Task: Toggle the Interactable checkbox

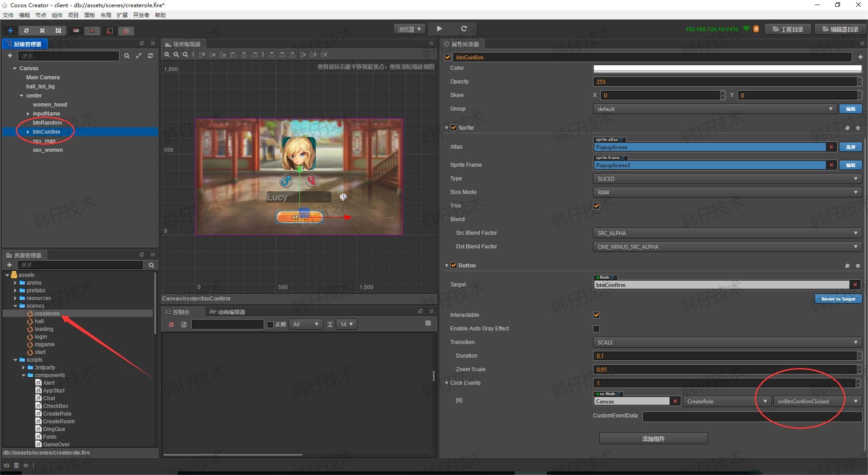Action: (x=596, y=315)
